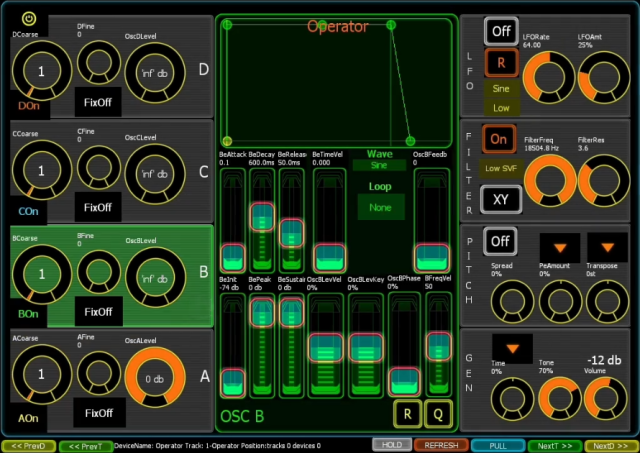Toggle oscillator C with COn

click(x=29, y=211)
